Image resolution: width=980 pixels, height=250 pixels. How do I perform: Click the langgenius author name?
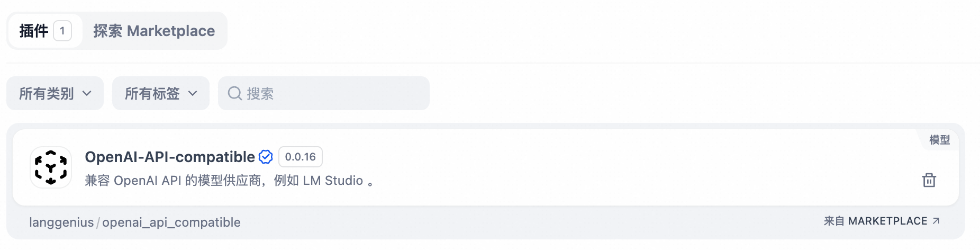point(61,222)
